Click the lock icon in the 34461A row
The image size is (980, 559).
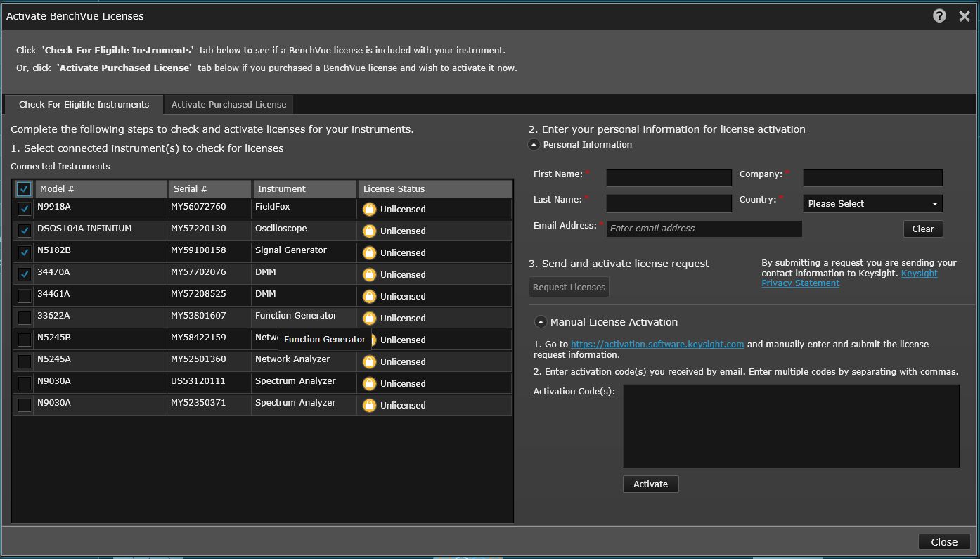pos(369,296)
